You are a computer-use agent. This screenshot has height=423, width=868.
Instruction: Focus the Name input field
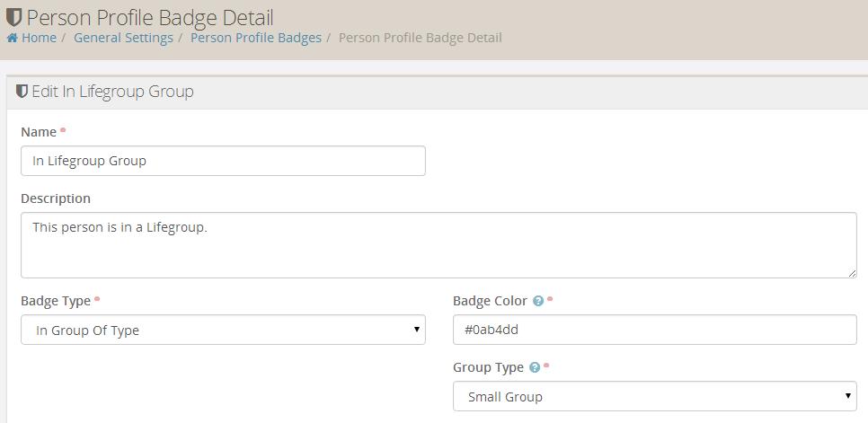point(223,161)
